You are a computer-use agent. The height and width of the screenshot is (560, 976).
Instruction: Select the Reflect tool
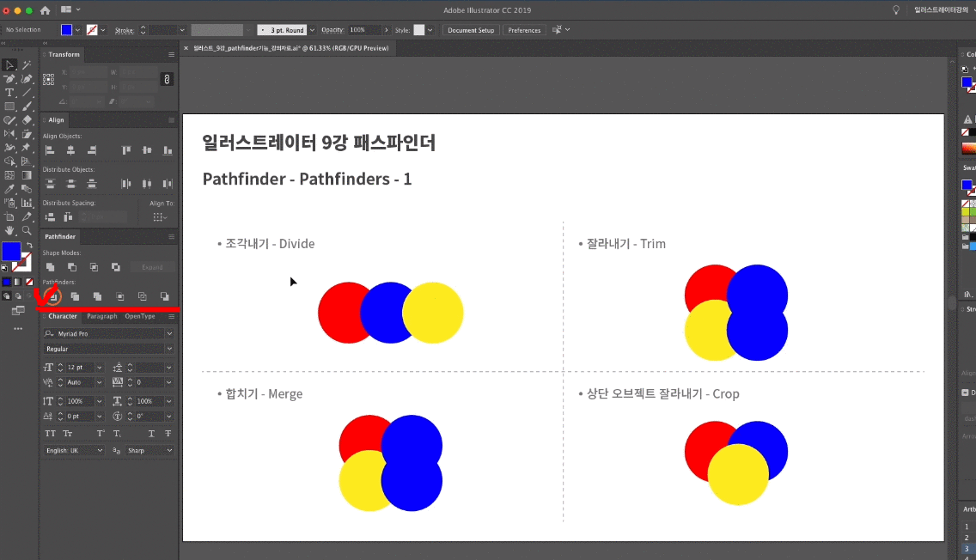click(9, 134)
